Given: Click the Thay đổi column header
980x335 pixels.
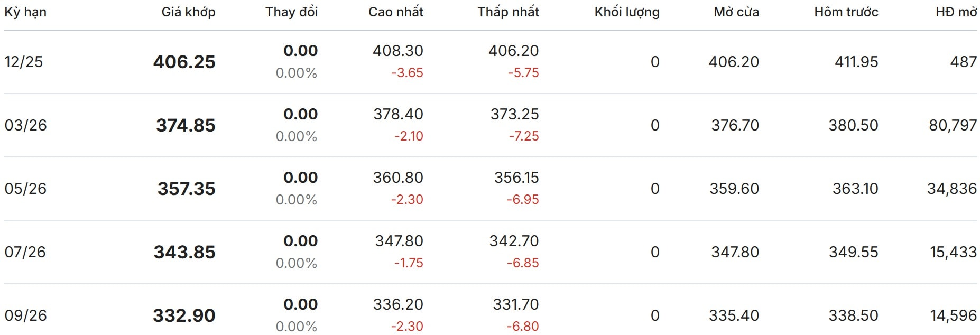Looking at the screenshot, I should [x=291, y=12].
